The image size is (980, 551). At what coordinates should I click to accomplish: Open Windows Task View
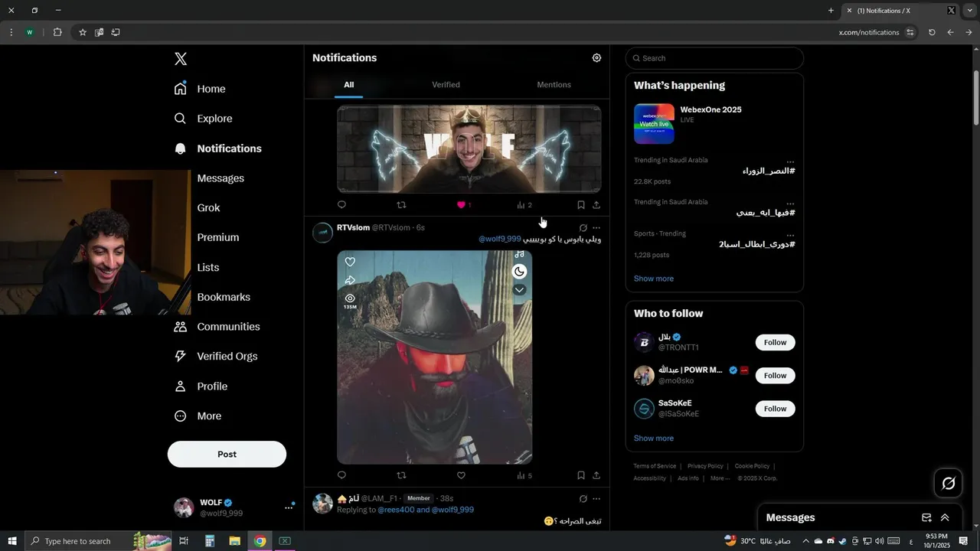point(184,541)
